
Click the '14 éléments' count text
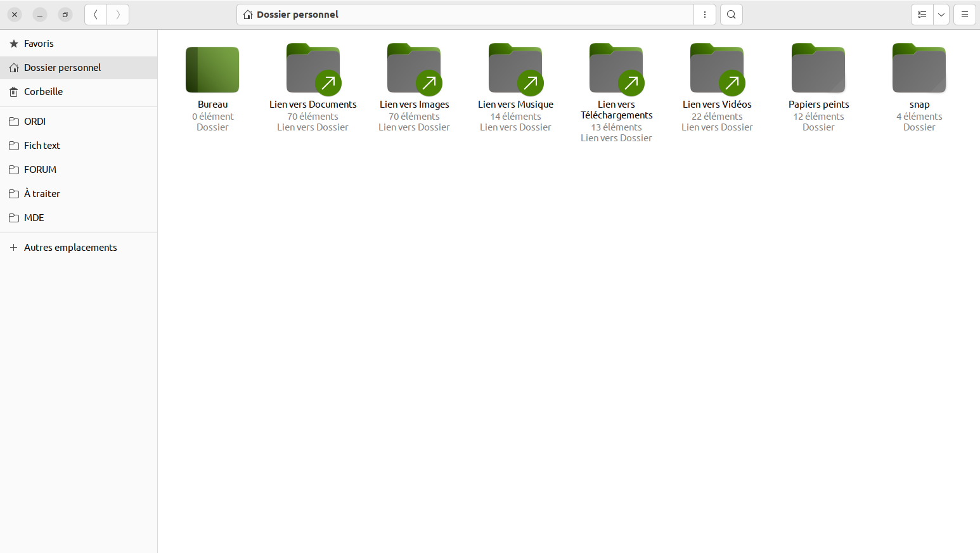tap(515, 117)
